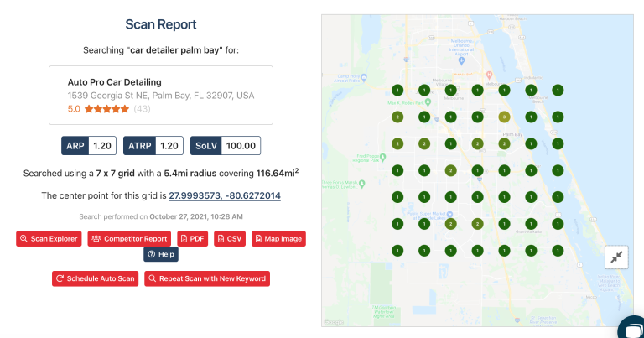Click the (43) review count
The image size is (644, 338).
(x=142, y=109)
